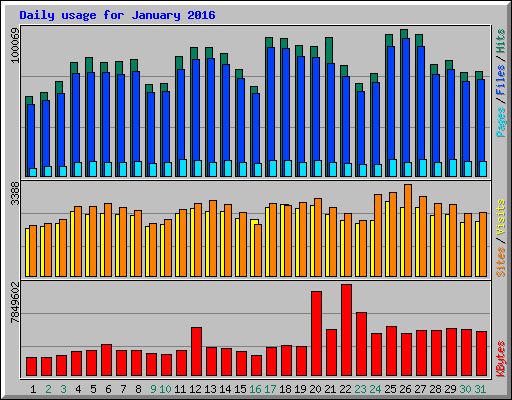Image resolution: width=512 pixels, height=400 pixels.
Task: Click the 3388 visits axis value
Action: click(x=15, y=194)
